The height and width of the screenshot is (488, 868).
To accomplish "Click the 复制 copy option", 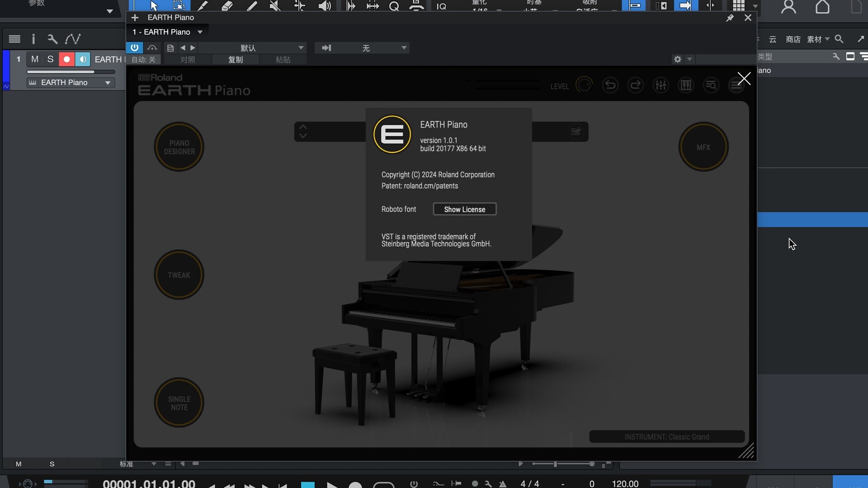I will 236,60.
